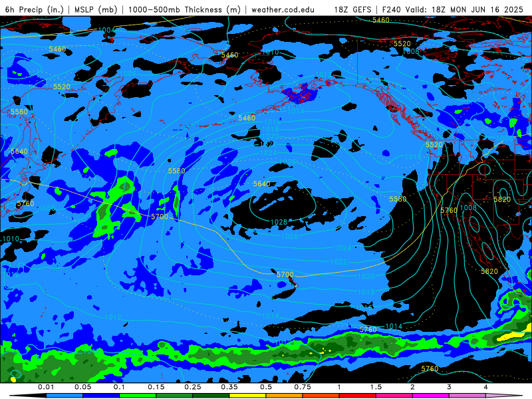Image resolution: width=532 pixels, height=399 pixels.
Task: Click the 5700 thickness label beside Hawaii
Action: pos(285,275)
